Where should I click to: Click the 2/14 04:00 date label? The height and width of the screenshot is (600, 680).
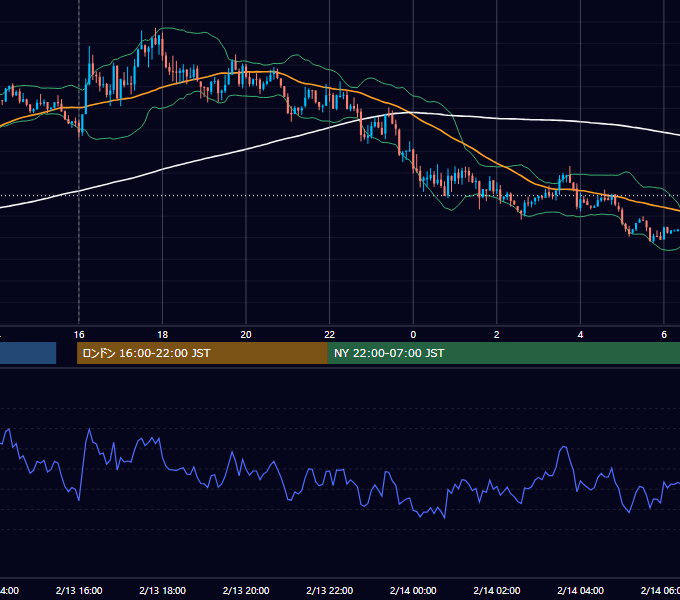(580, 590)
